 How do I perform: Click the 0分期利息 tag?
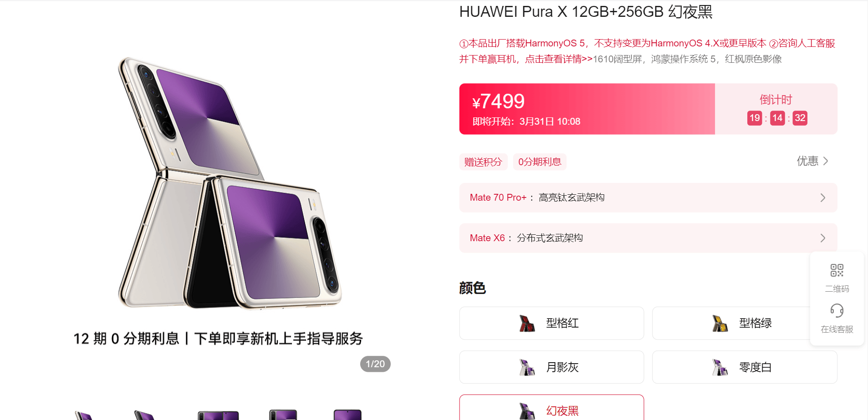(x=540, y=162)
